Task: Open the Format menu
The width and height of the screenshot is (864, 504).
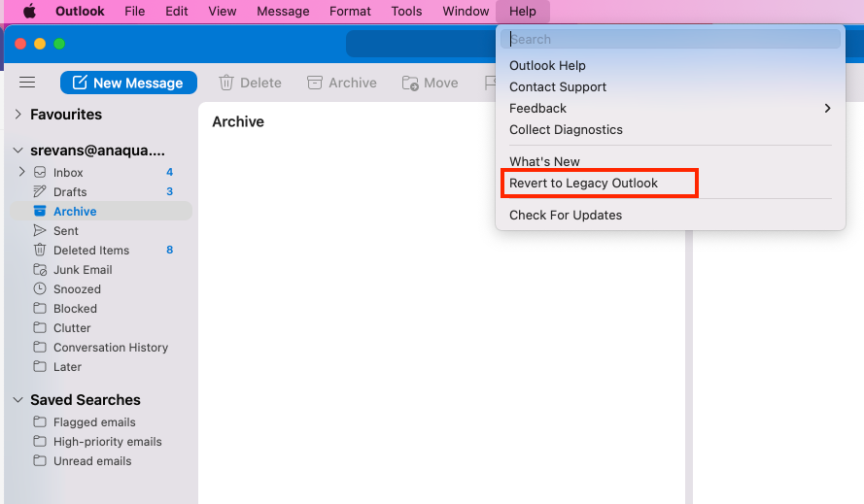Action: click(x=350, y=11)
